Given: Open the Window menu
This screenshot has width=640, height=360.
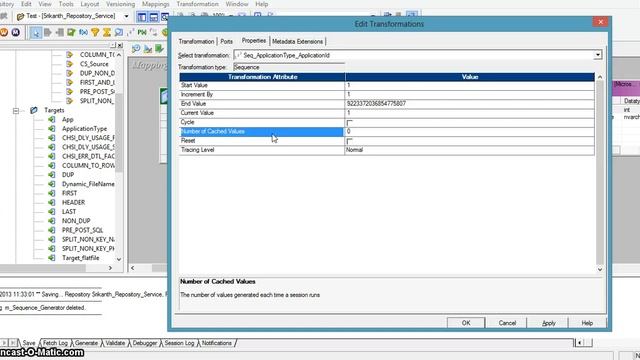Looking at the screenshot, I should (237, 4).
